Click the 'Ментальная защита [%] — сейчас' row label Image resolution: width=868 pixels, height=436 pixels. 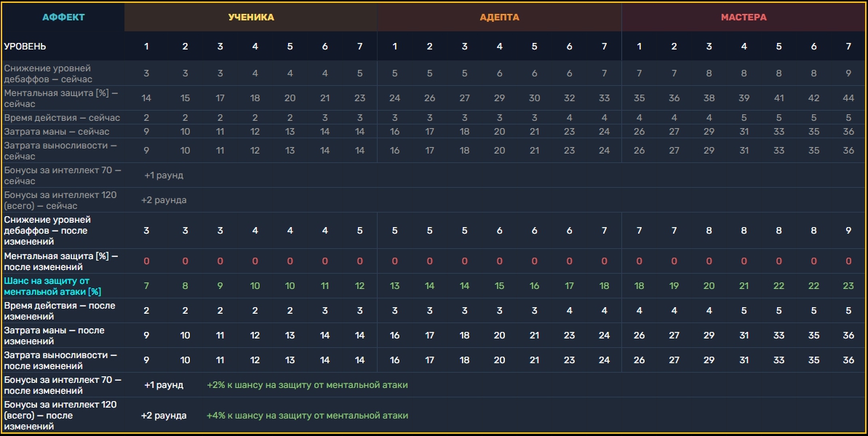pyautogui.click(x=61, y=98)
